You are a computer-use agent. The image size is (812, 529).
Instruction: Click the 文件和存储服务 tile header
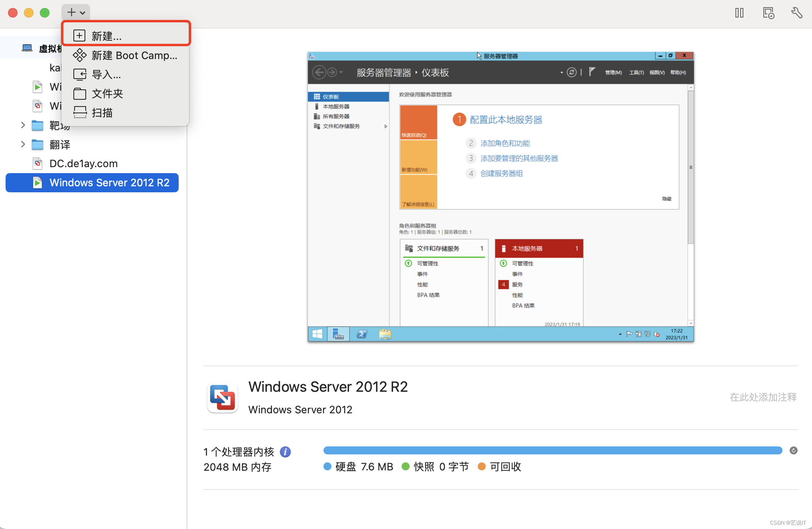pyautogui.click(x=444, y=249)
